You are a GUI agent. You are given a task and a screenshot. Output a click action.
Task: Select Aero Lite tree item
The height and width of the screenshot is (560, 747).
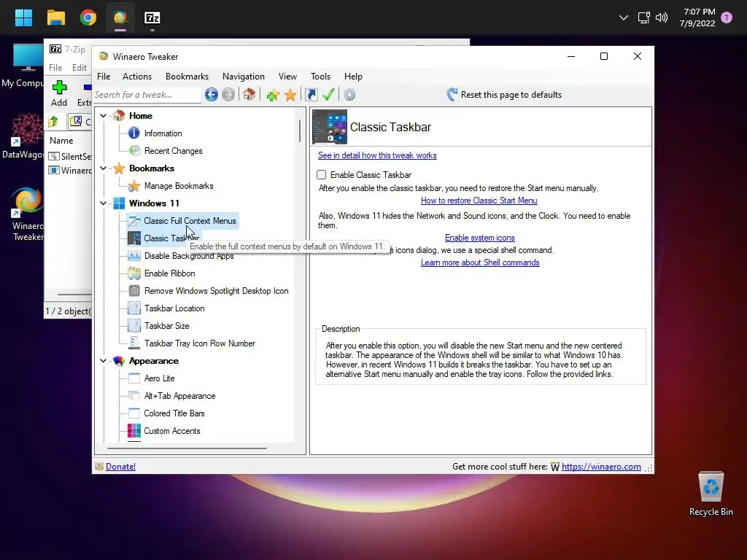coord(159,378)
